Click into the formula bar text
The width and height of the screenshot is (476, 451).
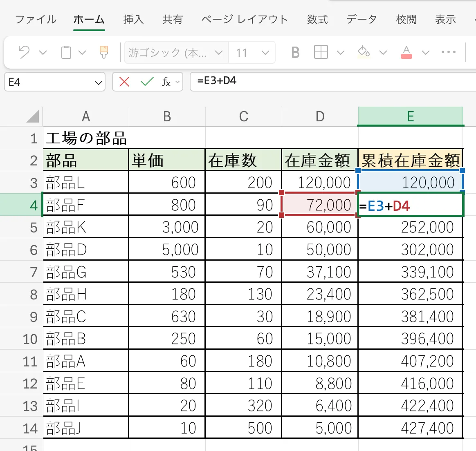pos(327,81)
